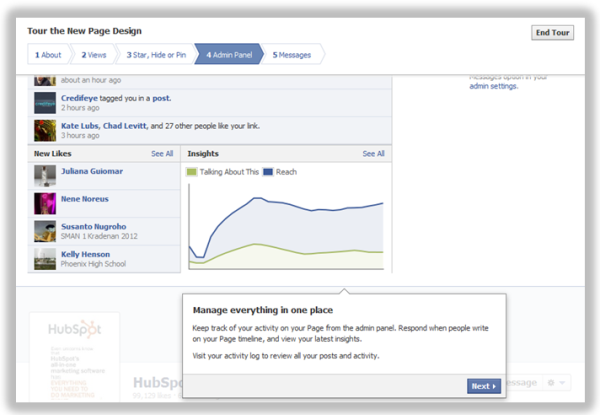
Task: Click Susanto Nugroho's profile photo
Action: [x=44, y=231]
